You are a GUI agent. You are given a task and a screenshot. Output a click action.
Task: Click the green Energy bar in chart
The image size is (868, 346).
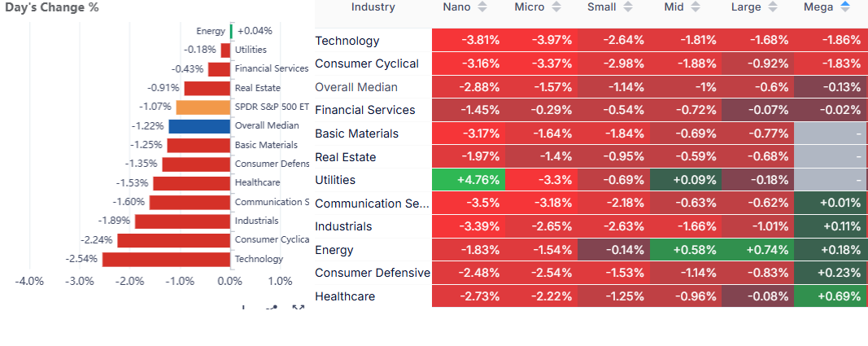(232, 31)
